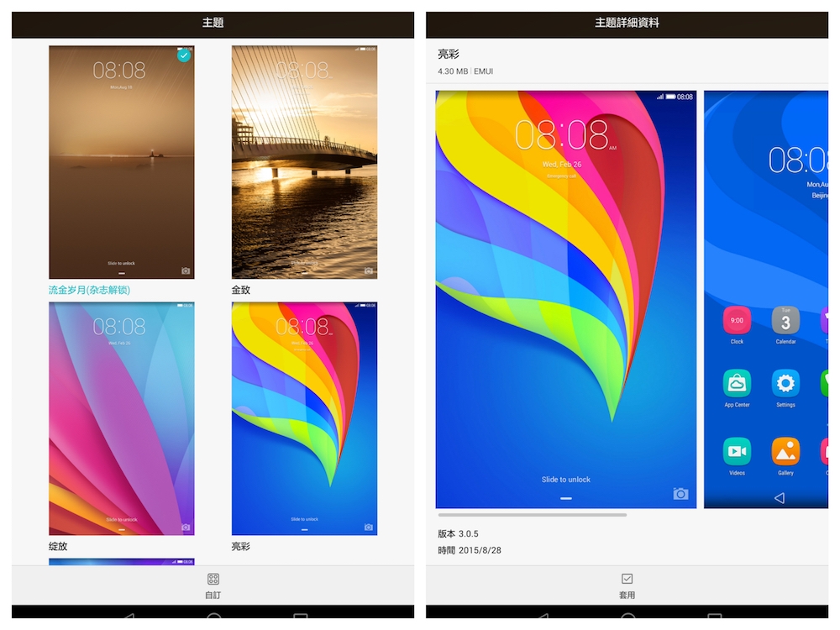The image size is (840, 630).
Task: Open the home screen preview image
Action: [x=766, y=300]
